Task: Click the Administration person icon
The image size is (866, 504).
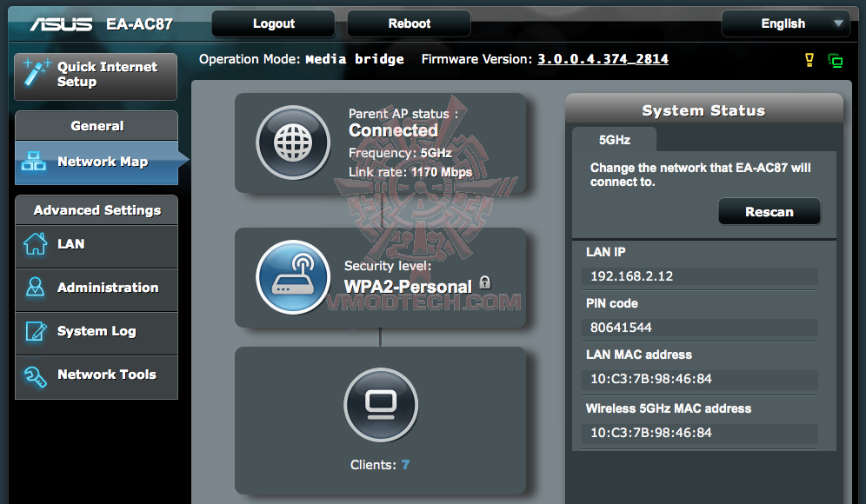Action: pyautogui.click(x=36, y=287)
